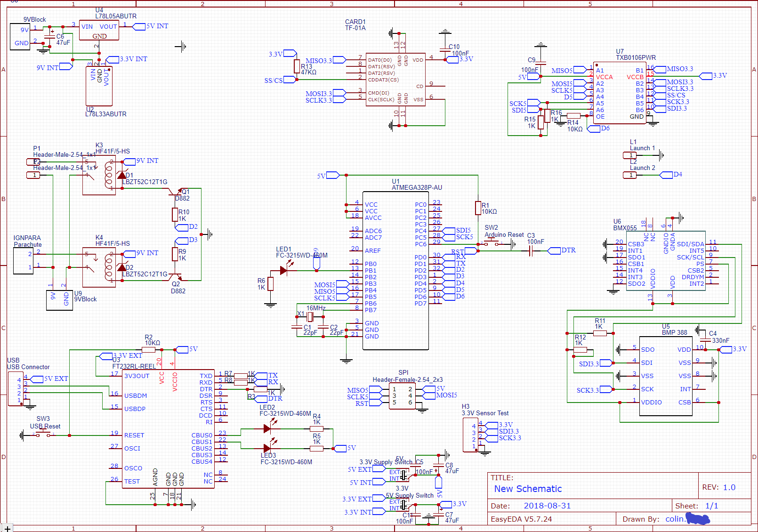Screen dimensions: 758x532
Task: Select resistor R6 1K below LED1
Action: coord(271,283)
